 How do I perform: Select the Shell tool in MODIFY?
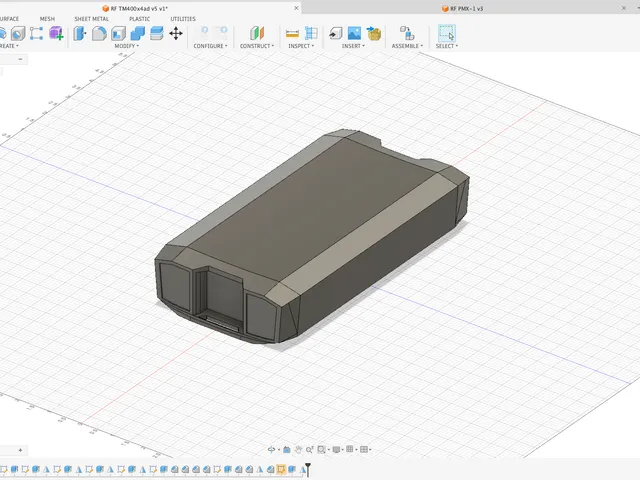tap(118, 33)
